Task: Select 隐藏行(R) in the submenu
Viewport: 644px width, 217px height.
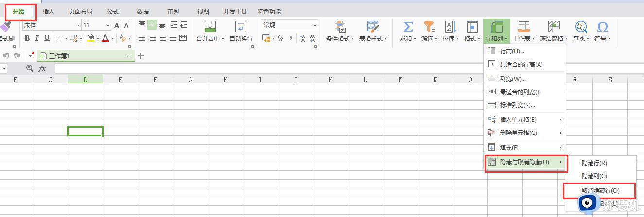Action: pyautogui.click(x=601, y=163)
